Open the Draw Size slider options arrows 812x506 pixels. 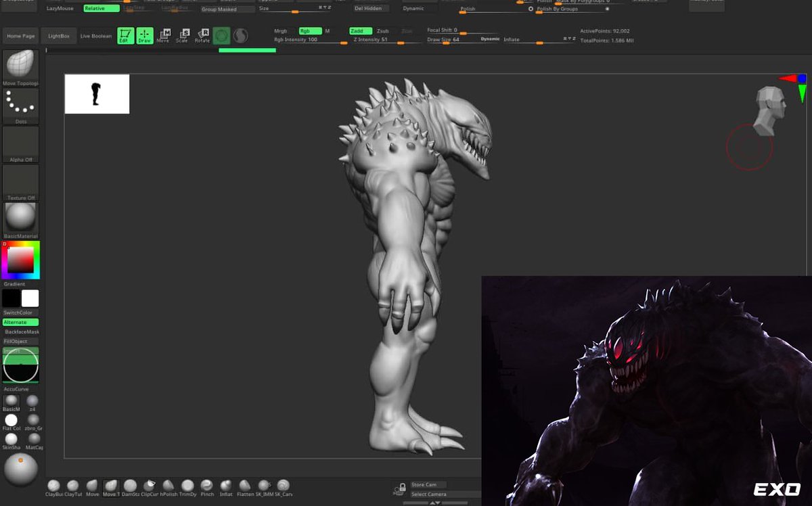click(325, 8)
